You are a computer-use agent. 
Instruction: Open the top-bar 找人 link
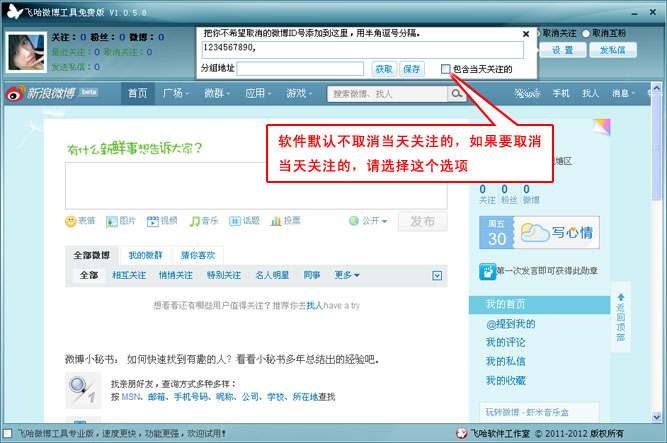590,93
